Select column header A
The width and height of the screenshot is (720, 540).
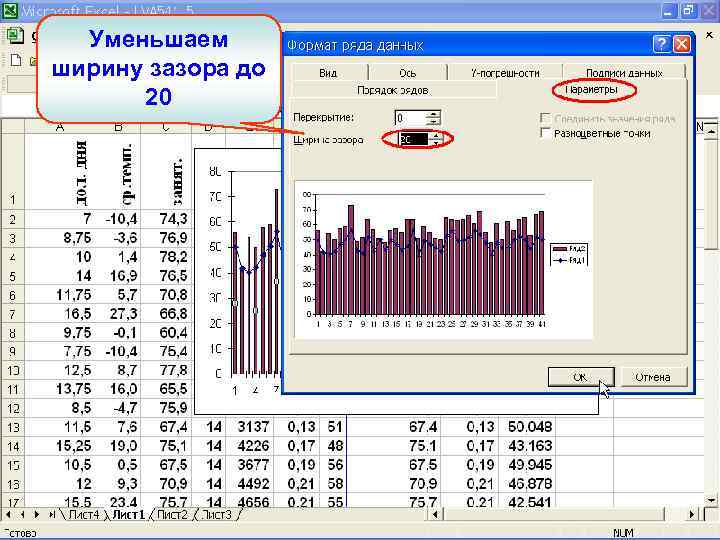[x=59, y=126]
